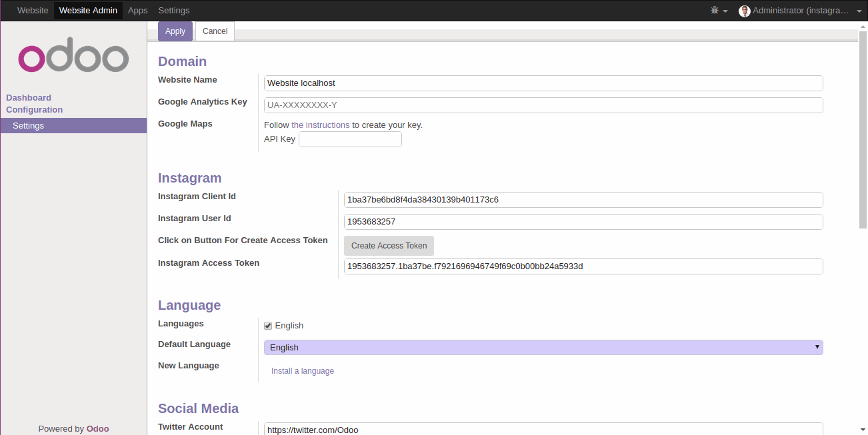Image resolution: width=868 pixels, height=435 pixels.
Task: Focus the Google Analytics Key field
Action: (x=543, y=105)
